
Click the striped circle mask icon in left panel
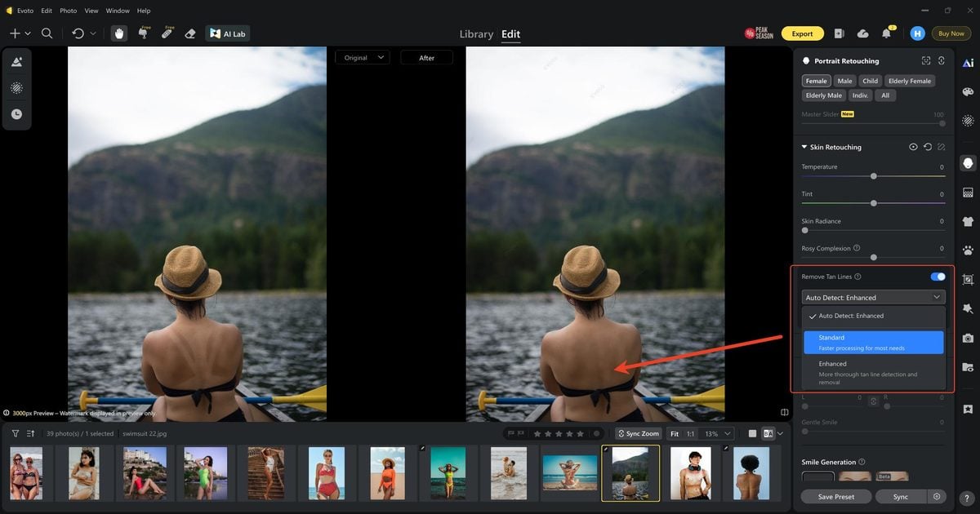coord(16,88)
